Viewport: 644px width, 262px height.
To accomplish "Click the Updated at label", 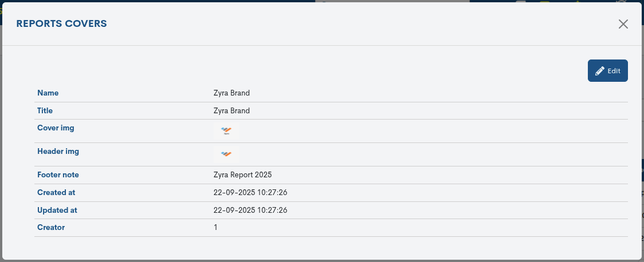I will [57, 210].
